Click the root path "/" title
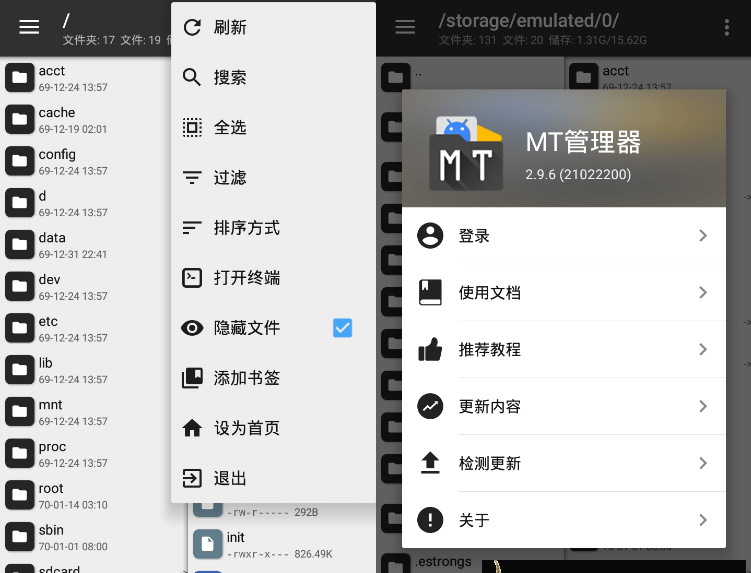 pyautogui.click(x=66, y=21)
